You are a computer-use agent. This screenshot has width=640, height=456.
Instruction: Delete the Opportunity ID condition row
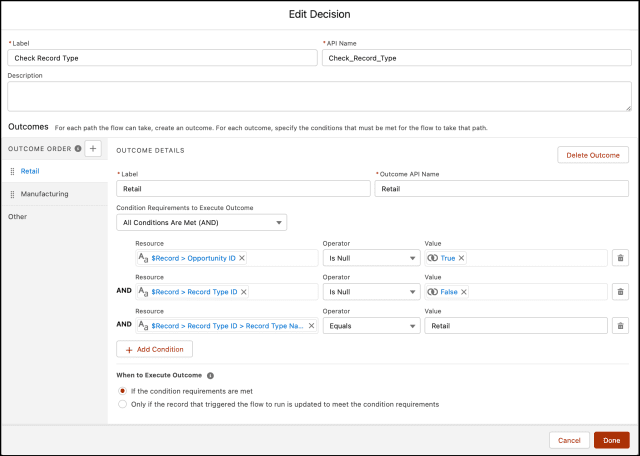pos(620,258)
